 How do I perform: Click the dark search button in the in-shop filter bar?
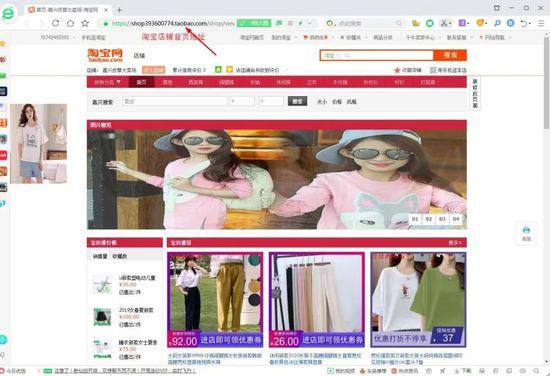pos(297,101)
